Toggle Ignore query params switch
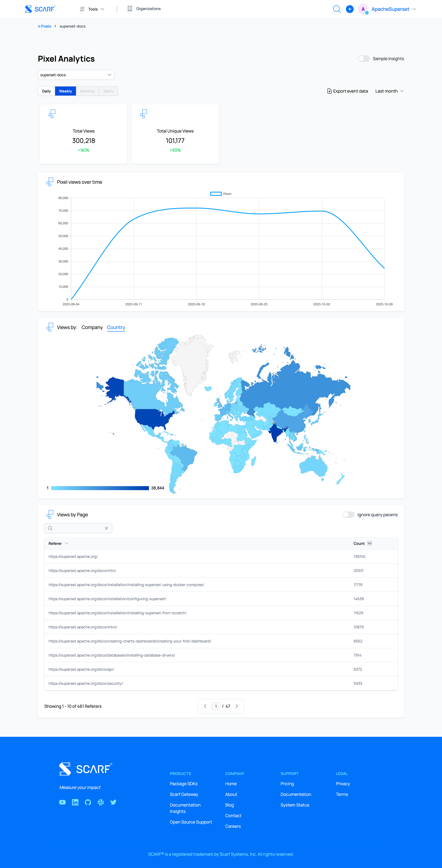This screenshot has height=868, width=442. click(x=348, y=514)
